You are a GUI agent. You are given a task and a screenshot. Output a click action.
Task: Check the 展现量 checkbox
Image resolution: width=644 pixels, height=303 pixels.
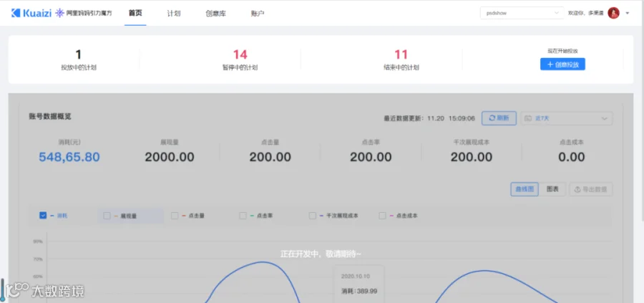[107, 216]
